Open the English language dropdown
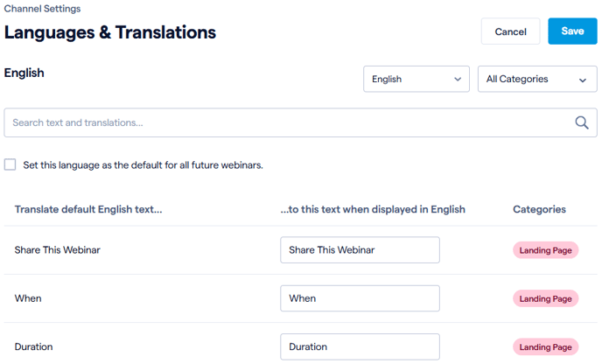 point(416,79)
